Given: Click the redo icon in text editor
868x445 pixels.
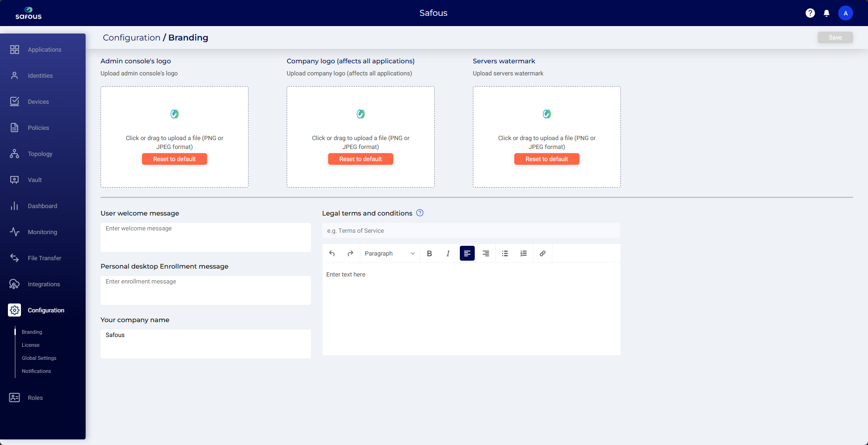Looking at the screenshot, I should [350, 254].
